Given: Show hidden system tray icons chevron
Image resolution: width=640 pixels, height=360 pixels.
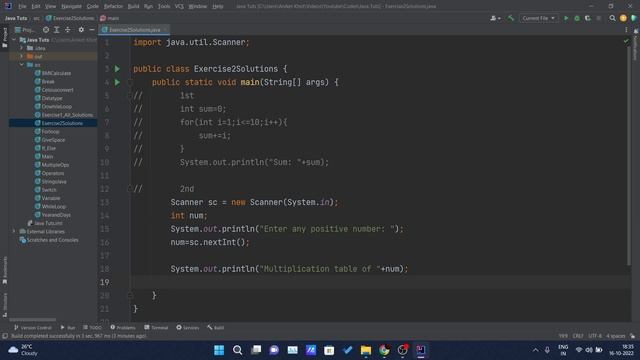Looking at the screenshot, I should point(535,350).
